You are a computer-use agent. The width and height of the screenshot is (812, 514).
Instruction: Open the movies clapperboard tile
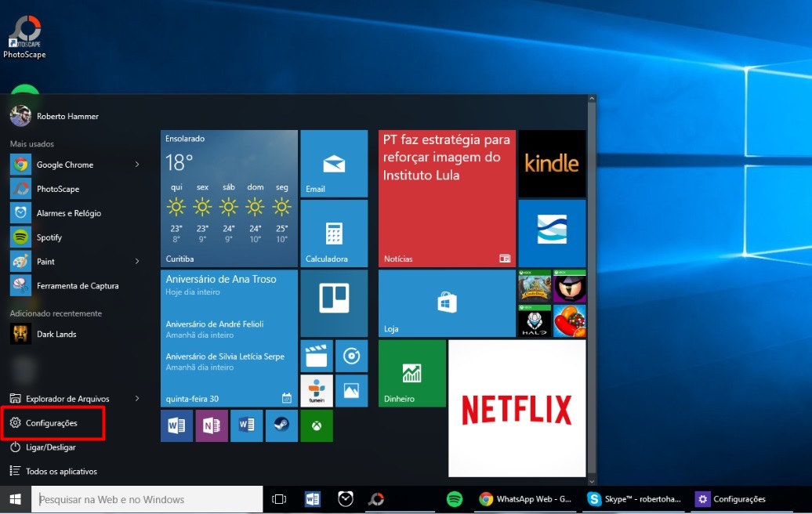point(317,357)
